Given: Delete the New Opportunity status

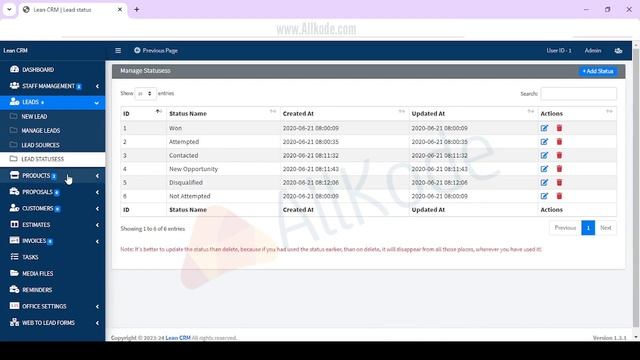Looking at the screenshot, I should pyautogui.click(x=559, y=169).
